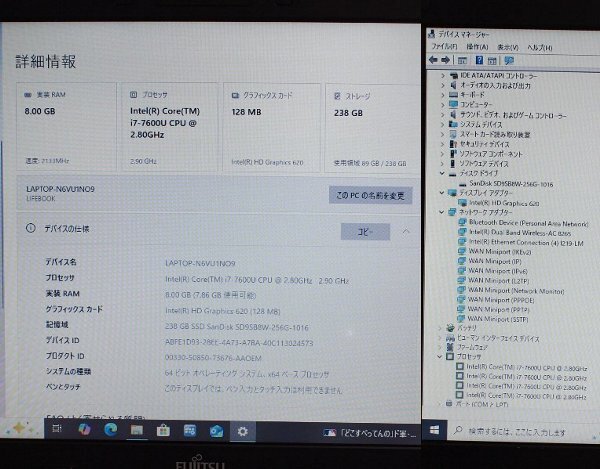This screenshot has width=600, height=469.
Task: Click the info icon beside デバイスの仕様
Action: (31, 228)
